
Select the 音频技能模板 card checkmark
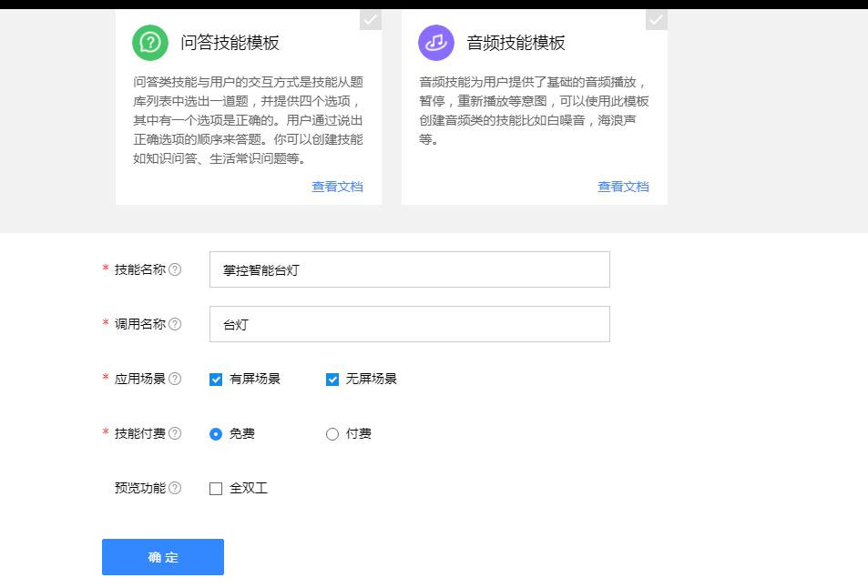click(657, 20)
